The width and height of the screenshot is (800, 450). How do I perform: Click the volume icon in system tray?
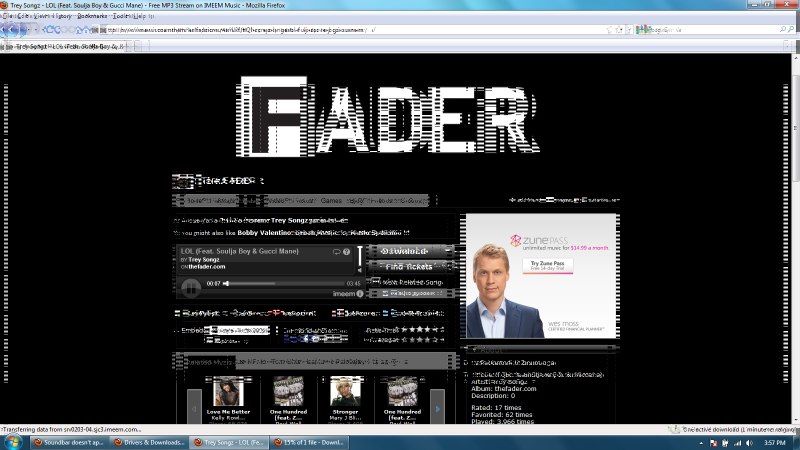coord(749,443)
